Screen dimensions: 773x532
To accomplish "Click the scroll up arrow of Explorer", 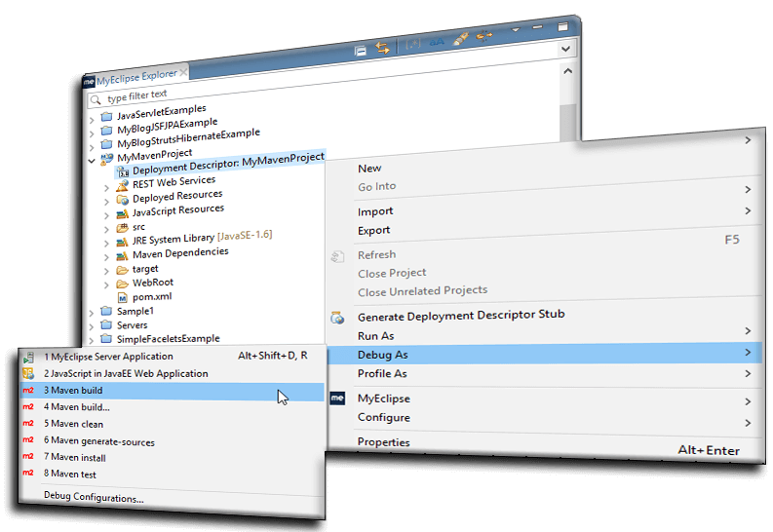I will coord(568,71).
